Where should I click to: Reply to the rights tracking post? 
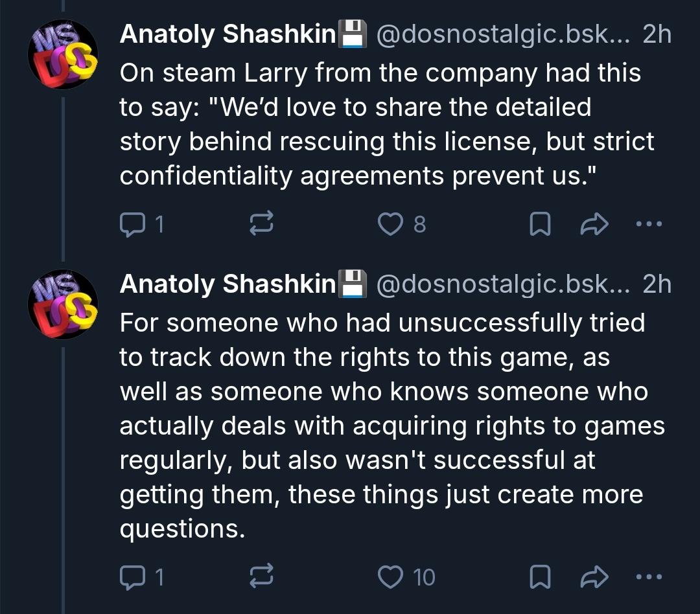point(133,577)
